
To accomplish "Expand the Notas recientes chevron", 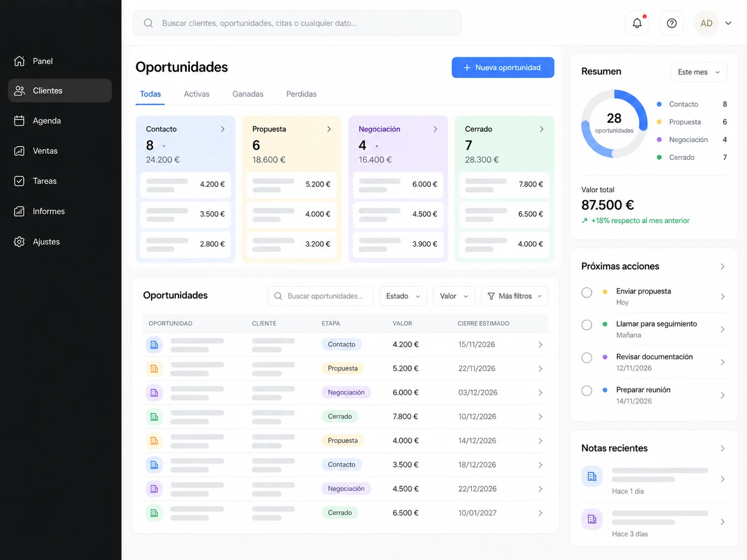I will [x=723, y=449].
